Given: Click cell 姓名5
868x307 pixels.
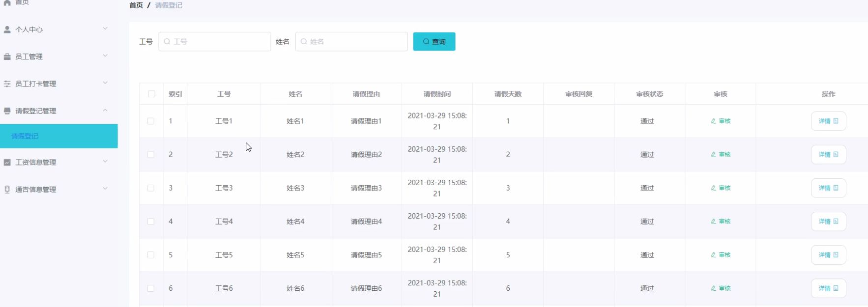Looking at the screenshot, I should pos(295,255).
